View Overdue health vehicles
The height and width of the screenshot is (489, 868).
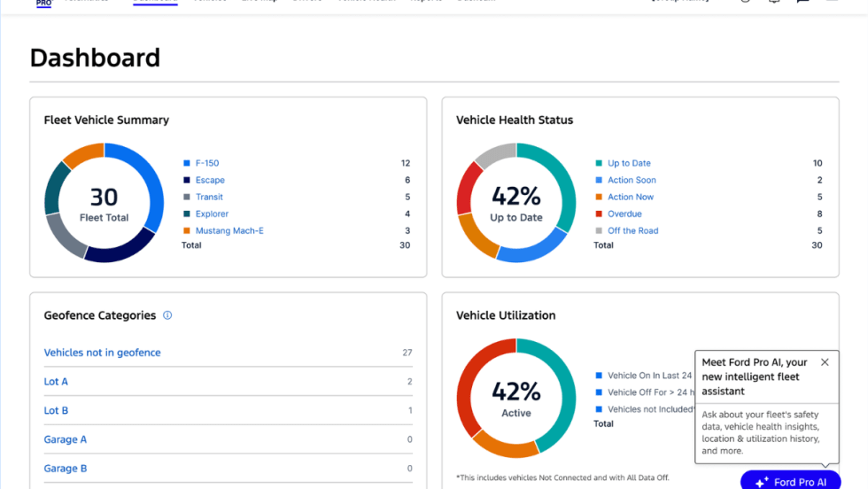624,213
